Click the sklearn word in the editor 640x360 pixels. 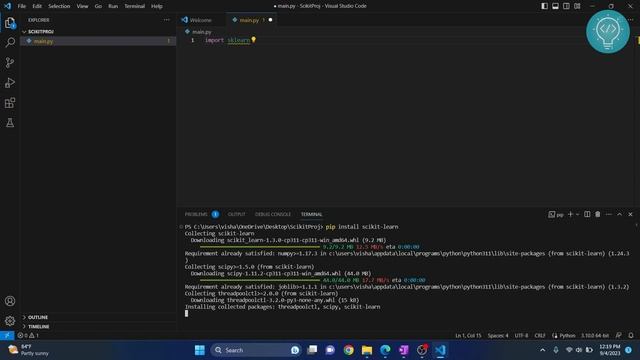click(x=238, y=40)
